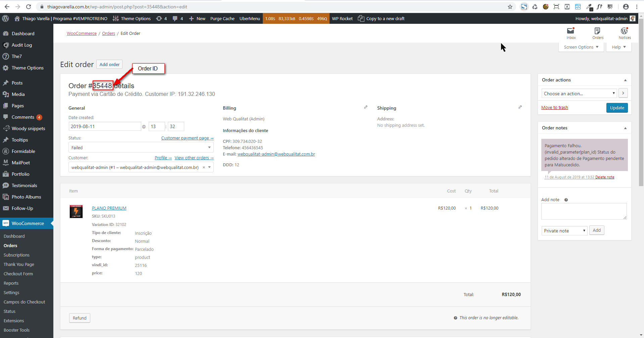Viewport: 644px width, 338px height.
Task: Click the Refund button
Action: (80, 318)
